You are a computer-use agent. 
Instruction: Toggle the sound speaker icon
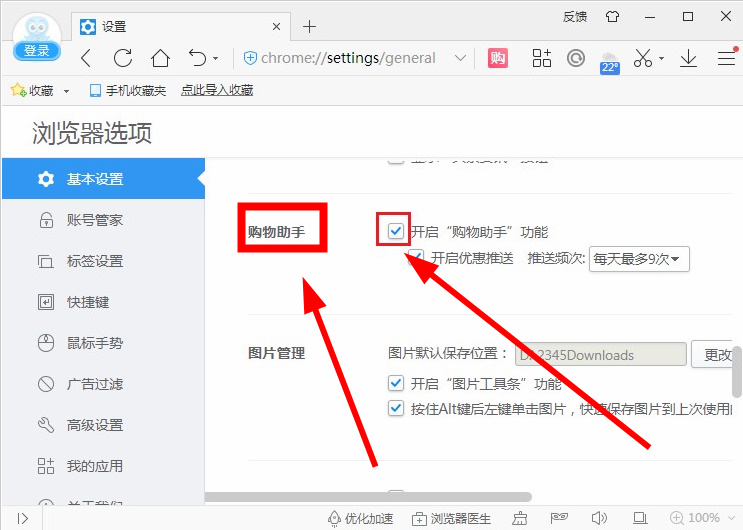599,518
